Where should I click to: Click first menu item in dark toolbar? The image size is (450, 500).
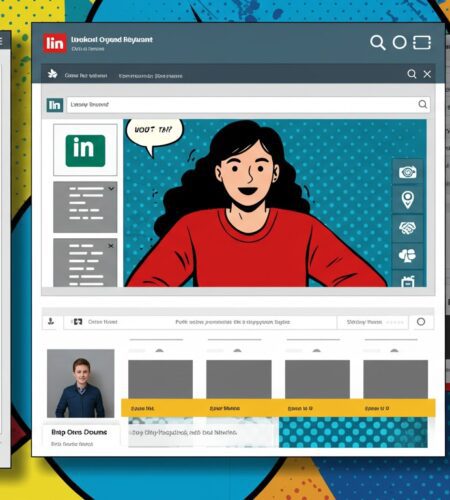86,76
